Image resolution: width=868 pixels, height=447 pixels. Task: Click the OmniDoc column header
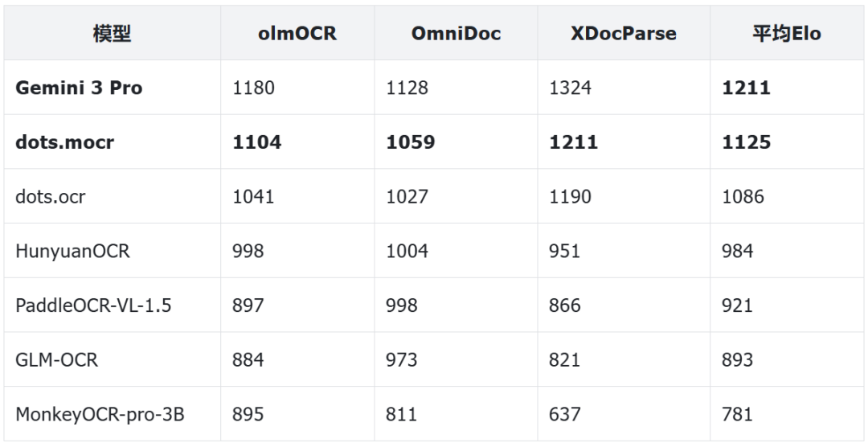pos(456,33)
